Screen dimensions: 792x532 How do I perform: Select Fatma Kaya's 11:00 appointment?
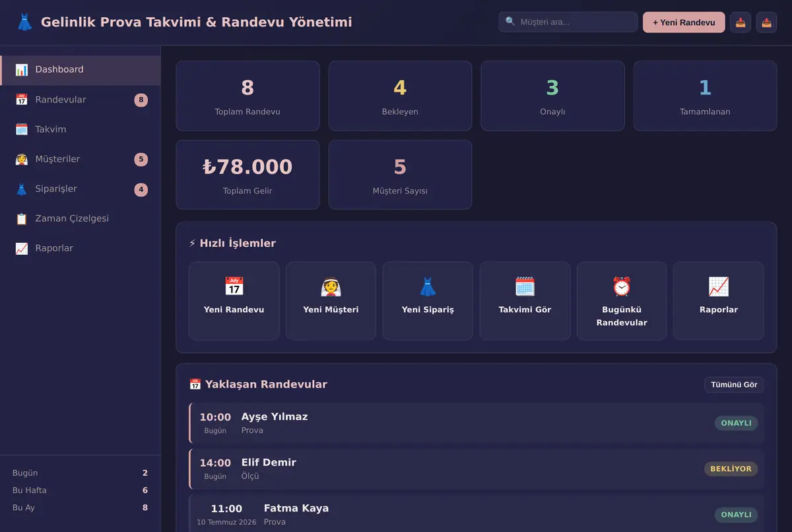click(x=477, y=514)
